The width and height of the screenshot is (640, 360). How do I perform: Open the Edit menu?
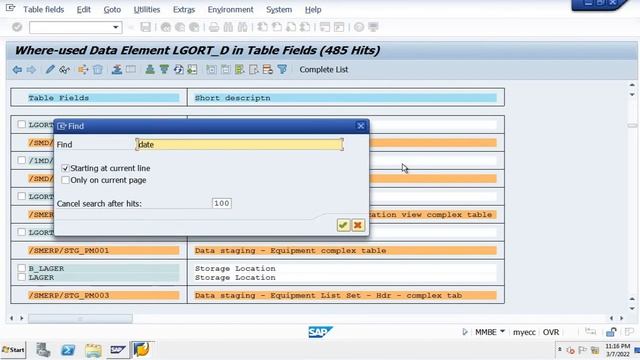84,9
